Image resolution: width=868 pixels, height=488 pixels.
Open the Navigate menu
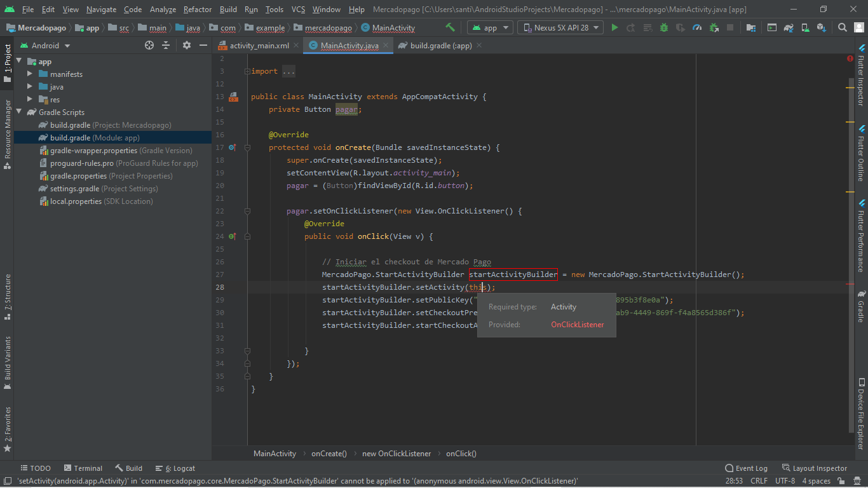point(102,10)
